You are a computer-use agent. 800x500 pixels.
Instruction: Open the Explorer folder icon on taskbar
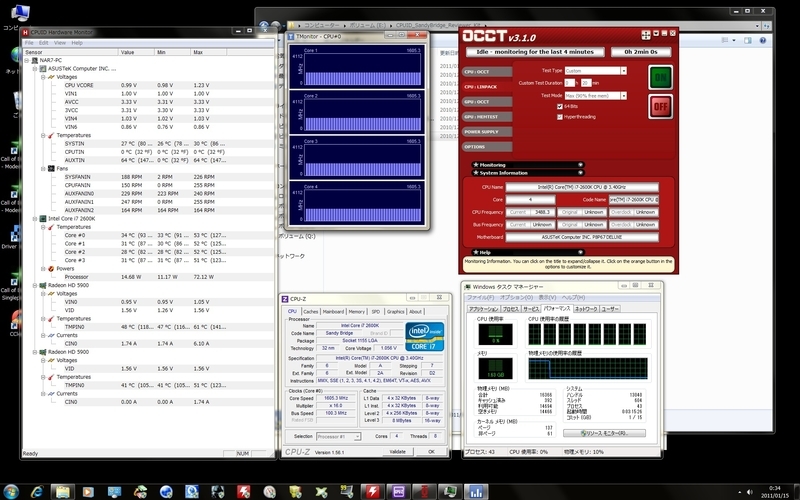(63, 491)
